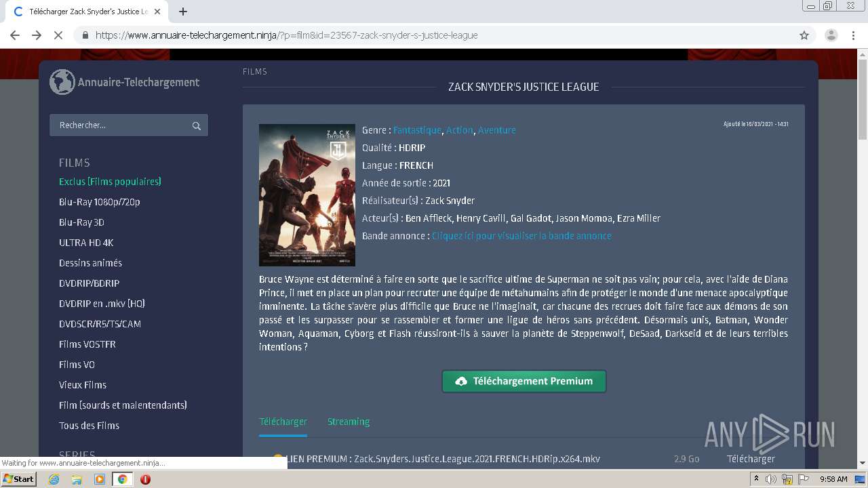Open Blu-Ray 3D category
The height and width of the screenshot is (488, 868).
[x=81, y=222]
